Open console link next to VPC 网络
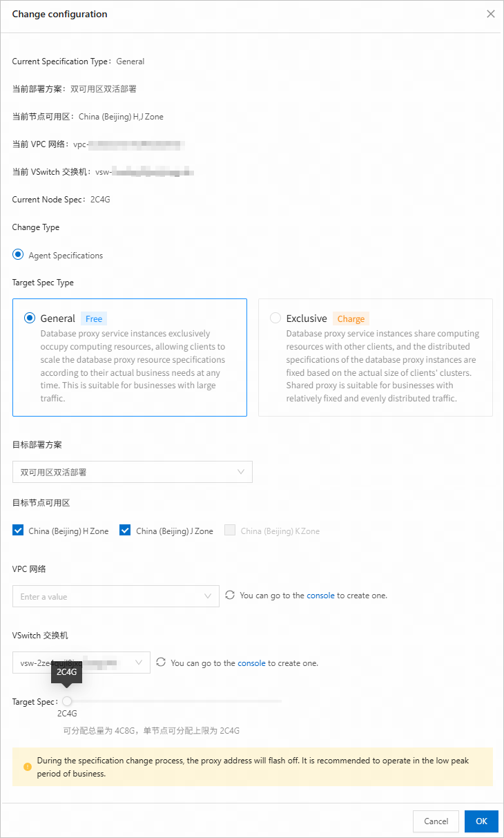 click(x=320, y=596)
